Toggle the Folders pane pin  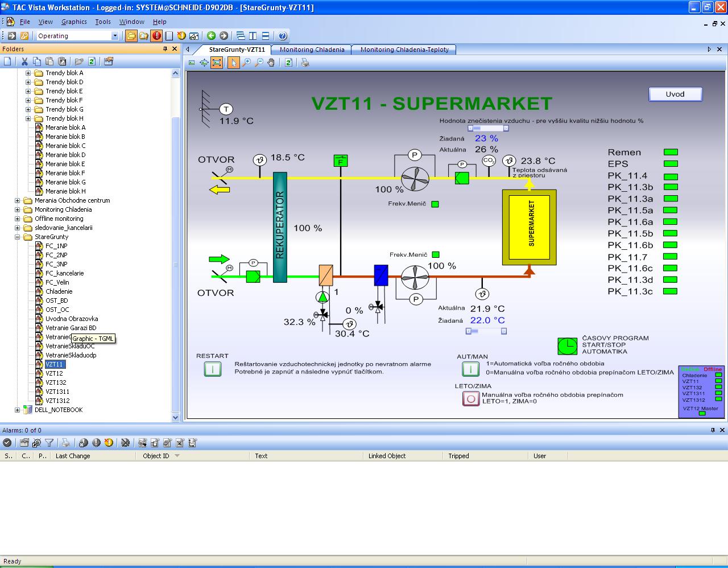[166, 49]
